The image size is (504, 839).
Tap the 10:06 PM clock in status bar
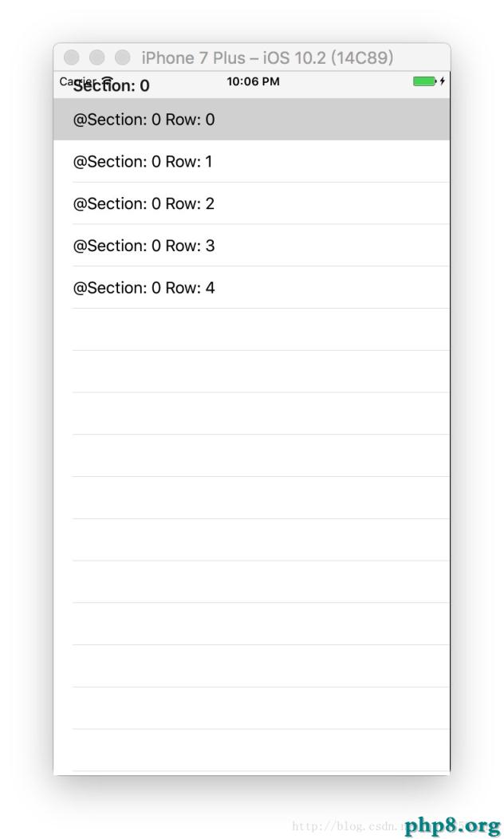[253, 81]
